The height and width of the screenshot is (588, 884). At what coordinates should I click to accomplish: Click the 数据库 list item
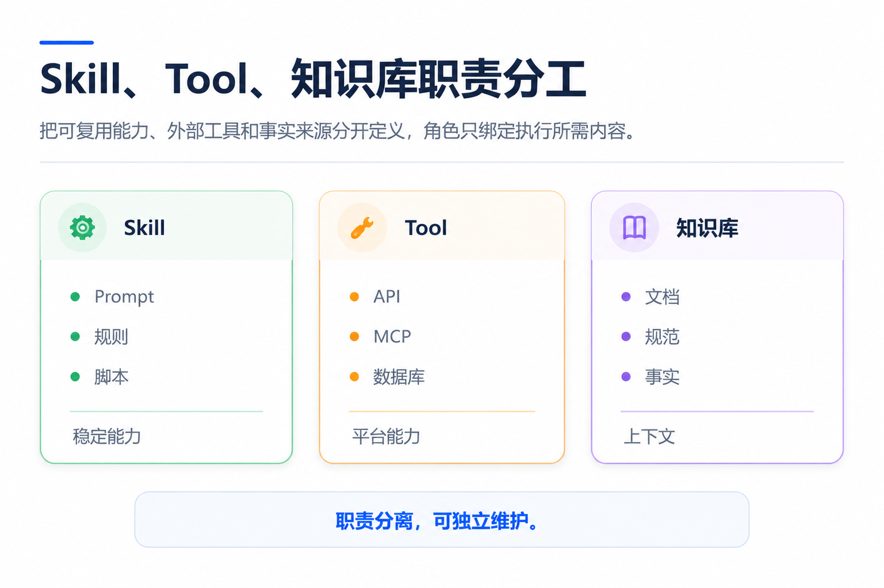(x=399, y=377)
